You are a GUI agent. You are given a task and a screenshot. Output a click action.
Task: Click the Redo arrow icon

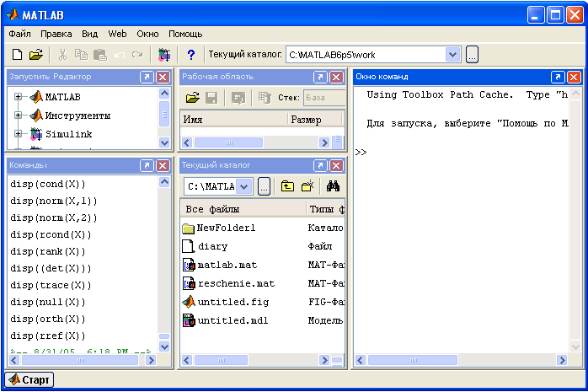tap(137, 55)
